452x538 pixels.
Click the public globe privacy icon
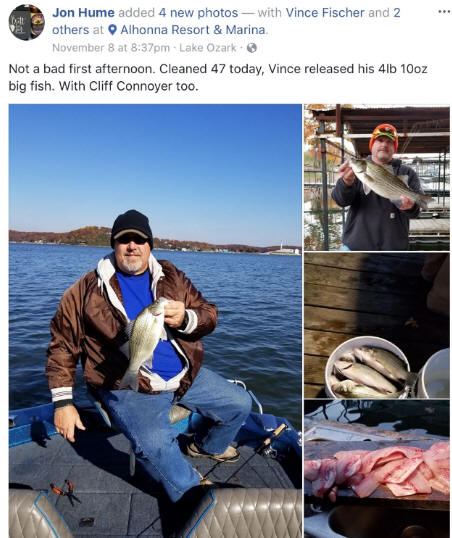click(252, 48)
